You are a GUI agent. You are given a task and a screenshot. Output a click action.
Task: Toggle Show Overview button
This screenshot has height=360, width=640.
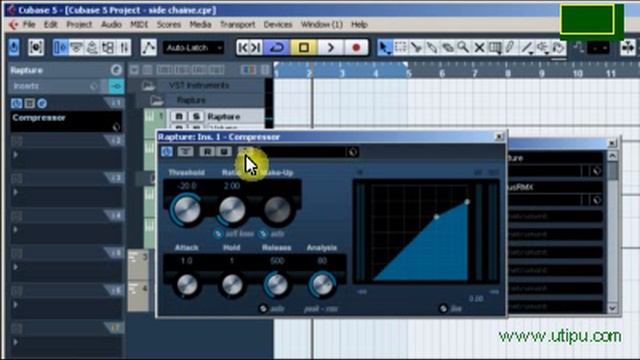(x=92, y=48)
